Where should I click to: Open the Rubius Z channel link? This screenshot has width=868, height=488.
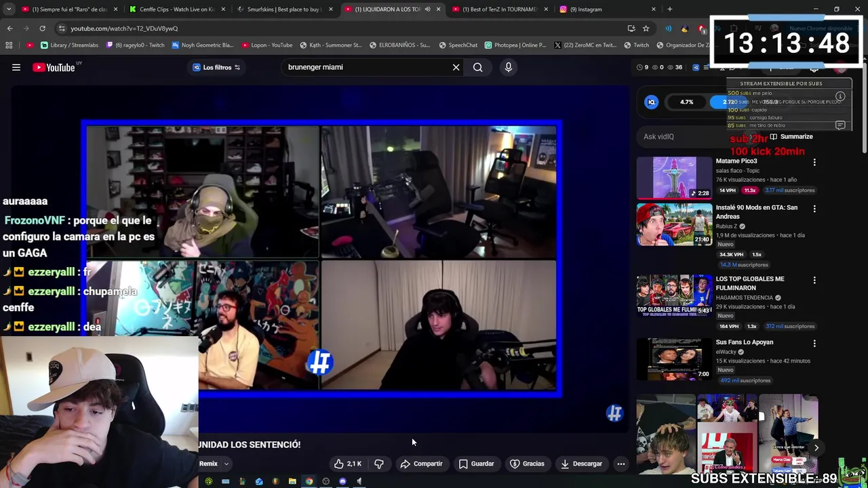pos(726,226)
